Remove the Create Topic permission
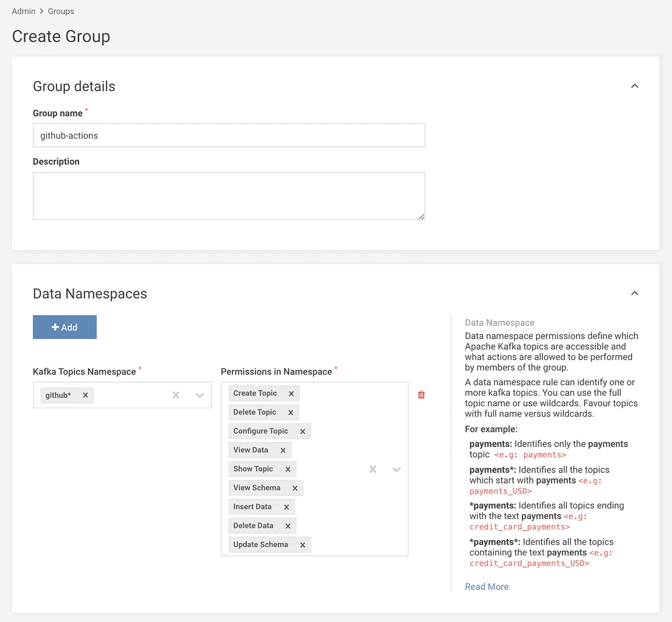The width and height of the screenshot is (672, 622). coord(291,393)
